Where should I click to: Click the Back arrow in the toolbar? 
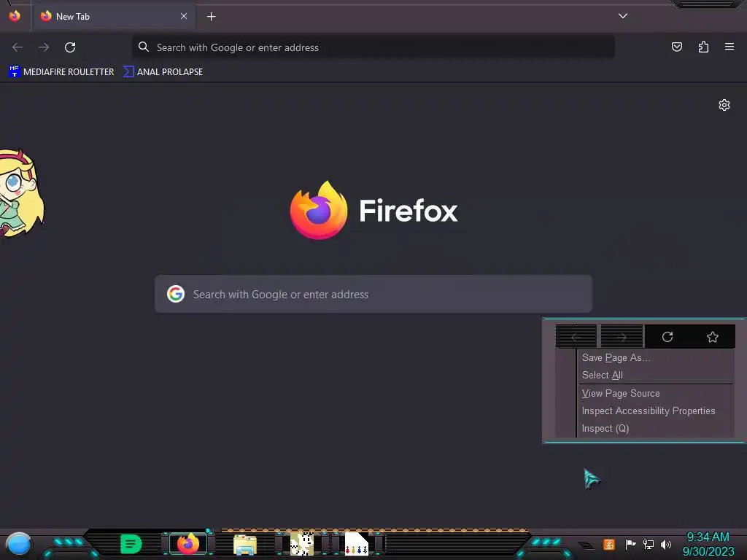click(18, 47)
